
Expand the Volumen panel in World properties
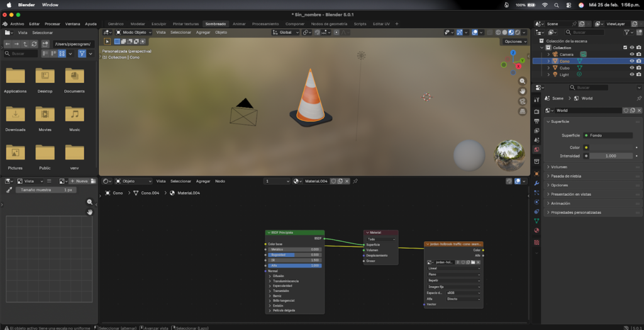(560, 167)
